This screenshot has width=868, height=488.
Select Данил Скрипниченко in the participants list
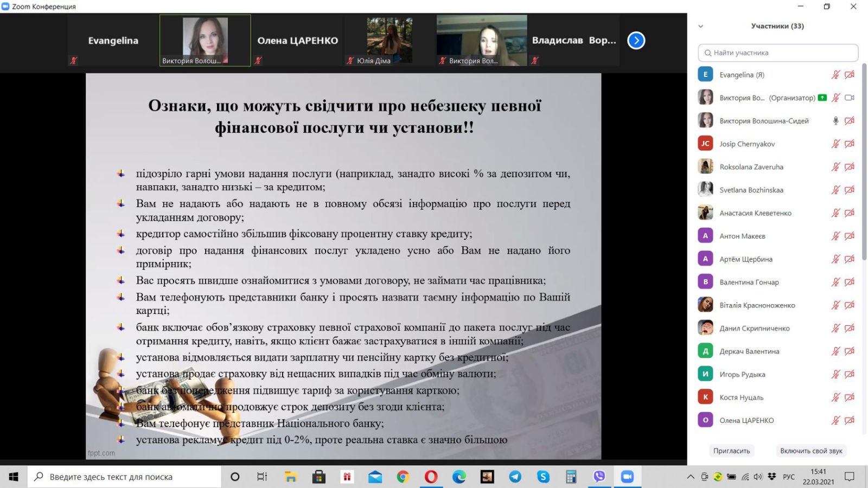point(754,329)
